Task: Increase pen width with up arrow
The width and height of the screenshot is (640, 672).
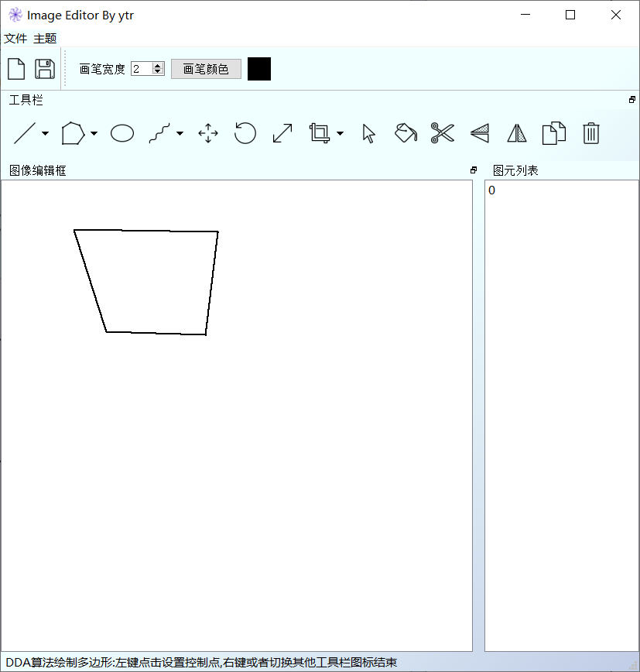Action: (158, 66)
